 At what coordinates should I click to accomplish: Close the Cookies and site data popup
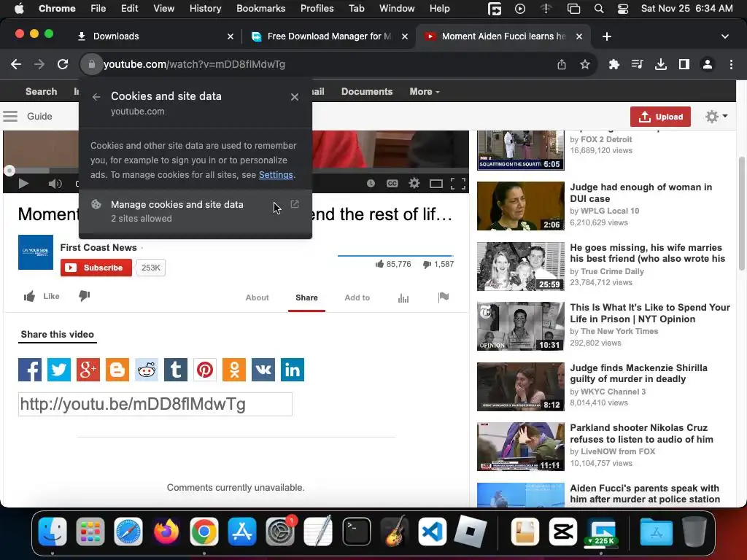pos(295,97)
